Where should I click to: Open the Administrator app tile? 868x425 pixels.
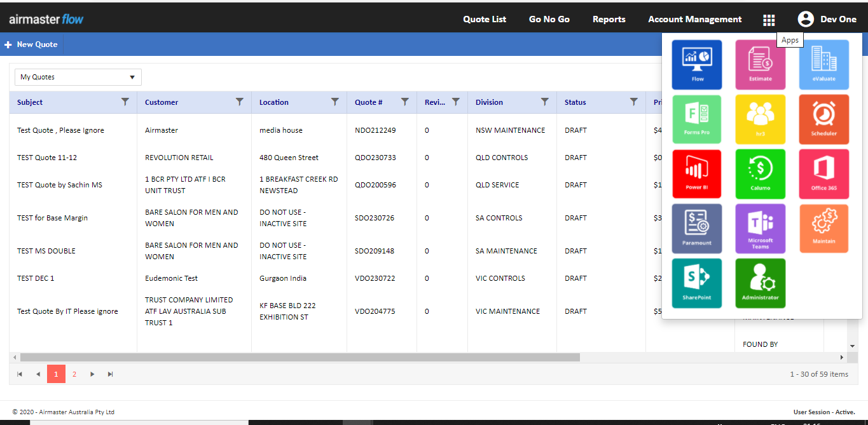[761, 283]
